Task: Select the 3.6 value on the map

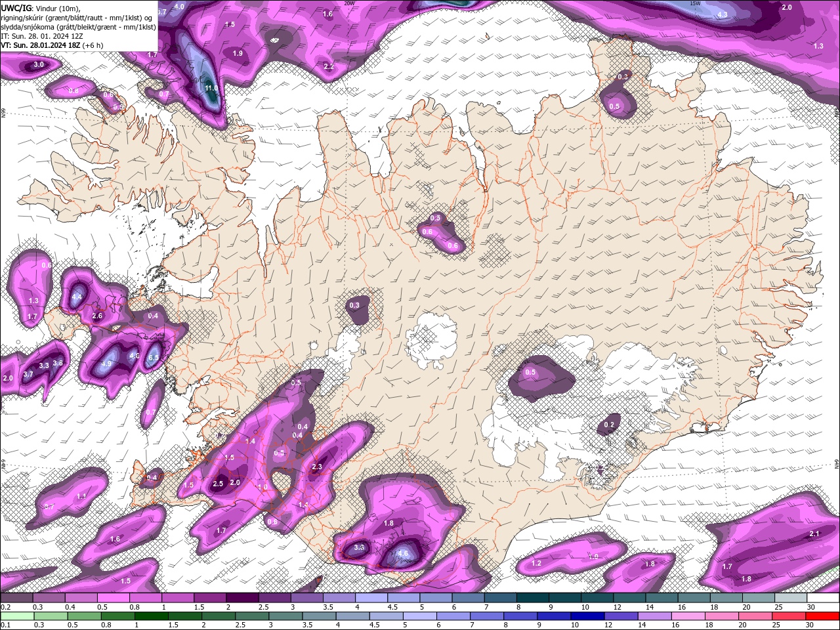Action: pyautogui.click(x=58, y=363)
